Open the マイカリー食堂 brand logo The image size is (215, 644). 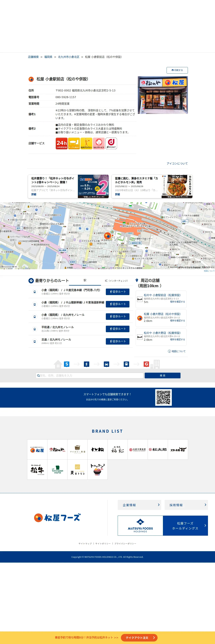(x=78, y=450)
